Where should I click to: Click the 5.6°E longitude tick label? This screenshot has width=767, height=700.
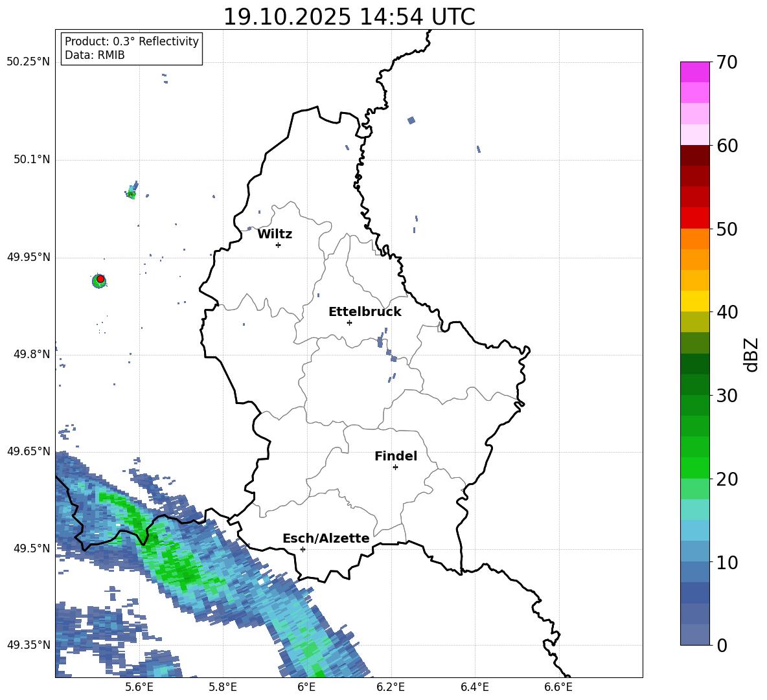pyautogui.click(x=139, y=687)
